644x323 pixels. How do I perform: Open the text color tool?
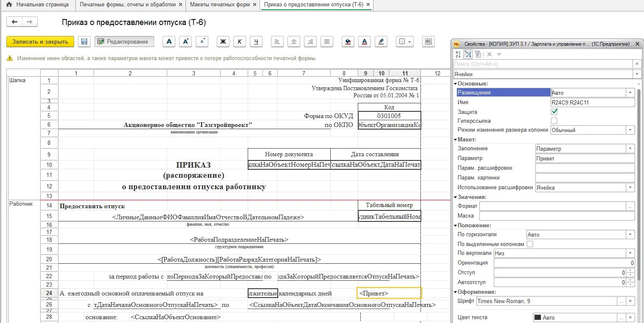point(365,41)
